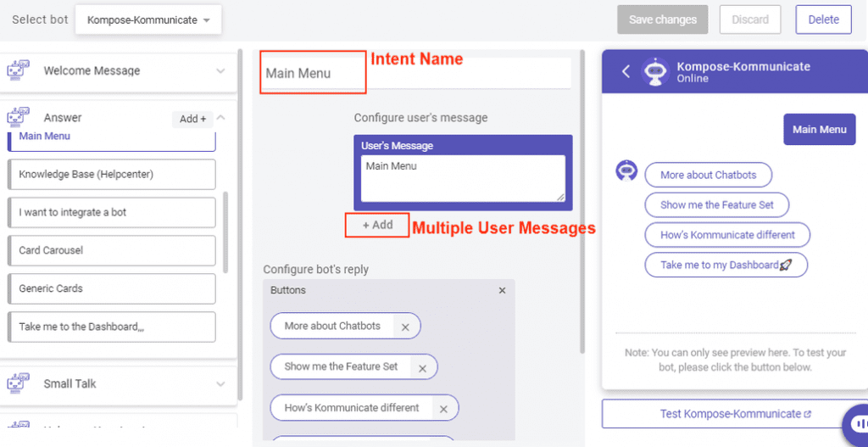Choose Show me the Feature Set in preview

717,205
